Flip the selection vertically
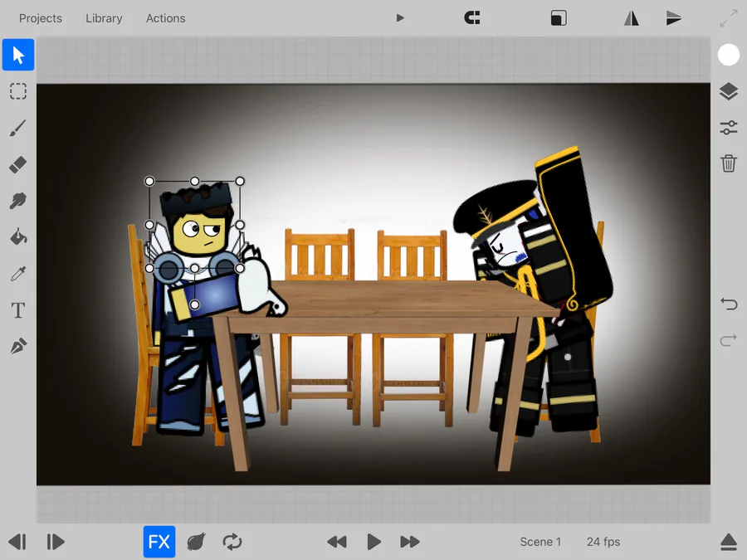Screen dimensions: 747x560 (674, 18)
